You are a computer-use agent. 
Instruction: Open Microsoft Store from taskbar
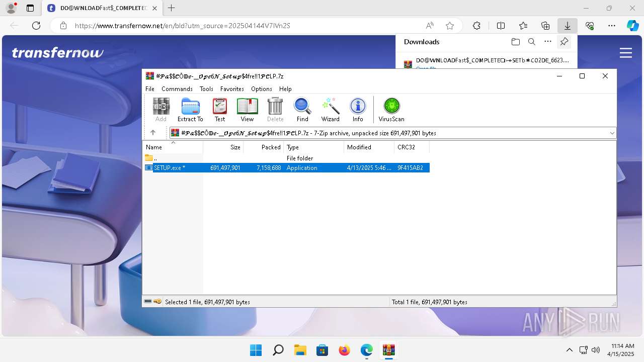[x=322, y=350]
